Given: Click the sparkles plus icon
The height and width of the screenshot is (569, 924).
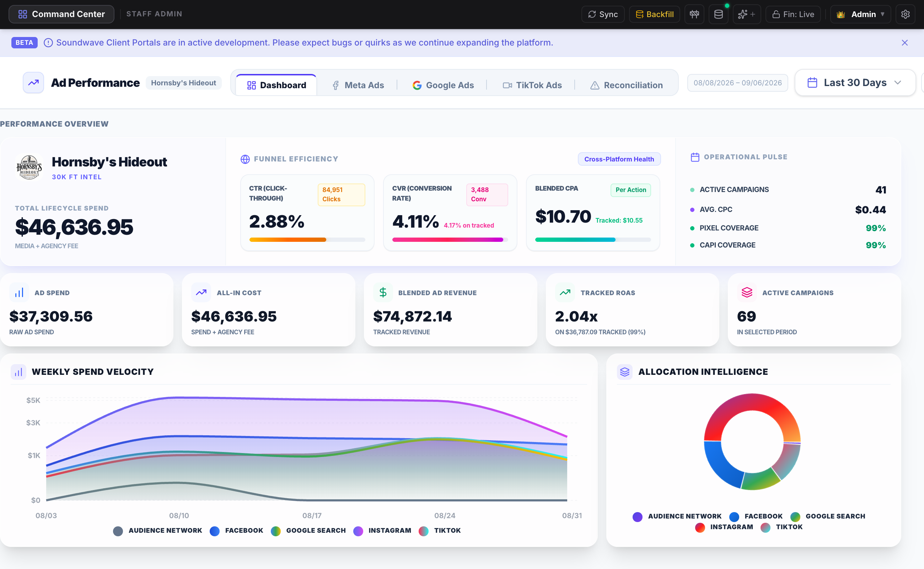Looking at the screenshot, I should (747, 14).
